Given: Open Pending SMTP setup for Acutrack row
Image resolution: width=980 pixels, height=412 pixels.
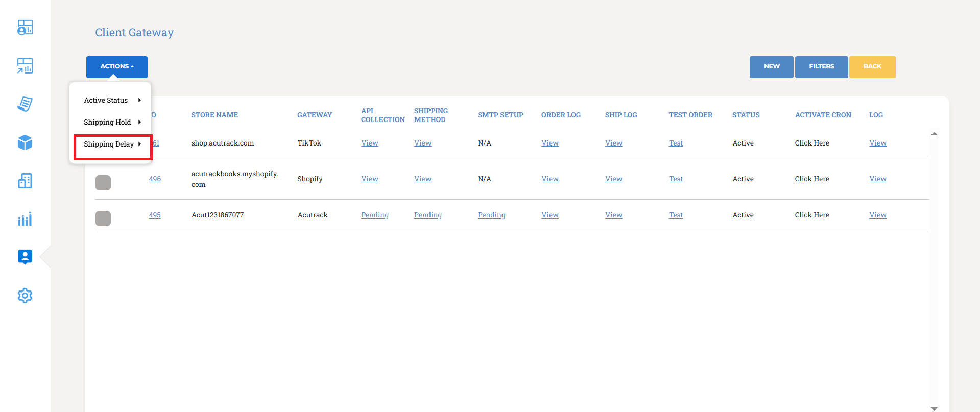Looking at the screenshot, I should (x=492, y=215).
